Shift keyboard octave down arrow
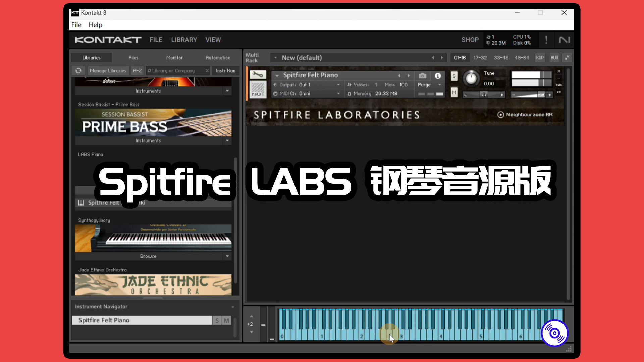The width and height of the screenshot is (644, 362). [251, 332]
